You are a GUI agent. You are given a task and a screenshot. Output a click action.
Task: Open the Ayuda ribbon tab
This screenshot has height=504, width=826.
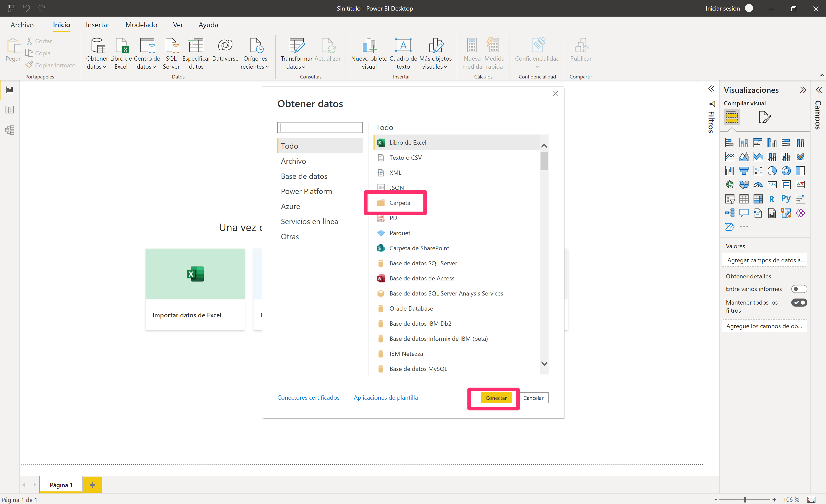coord(208,25)
